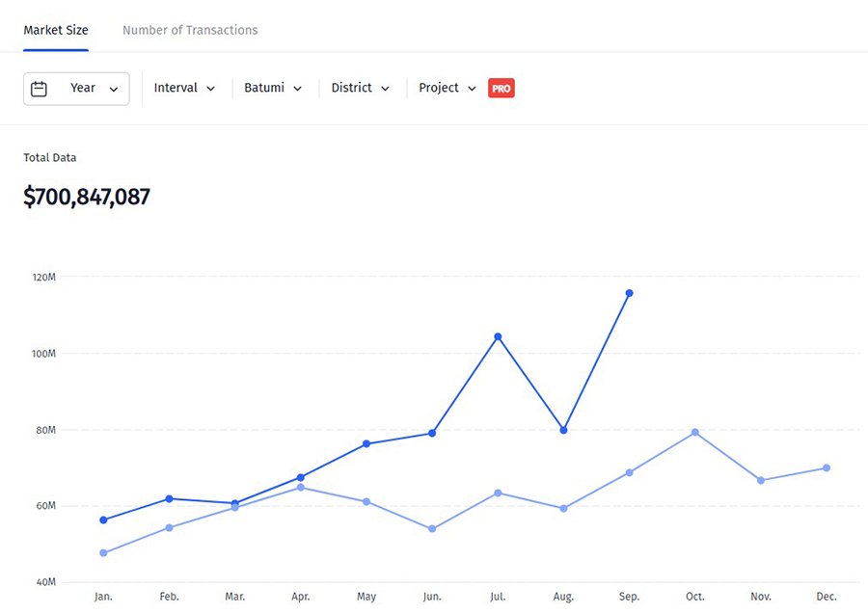Click the May dark blue data point
The height and width of the screenshot is (613, 868).
tap(366, 443)
